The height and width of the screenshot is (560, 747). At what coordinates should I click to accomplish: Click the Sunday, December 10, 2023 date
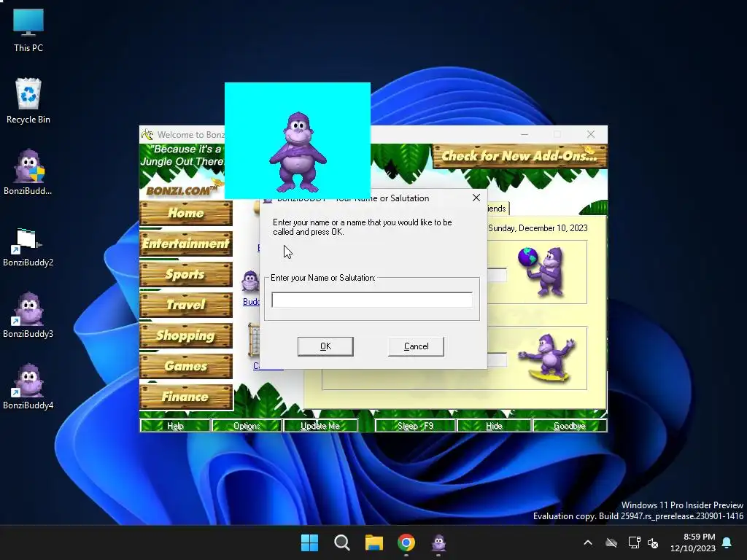point(538,228)
